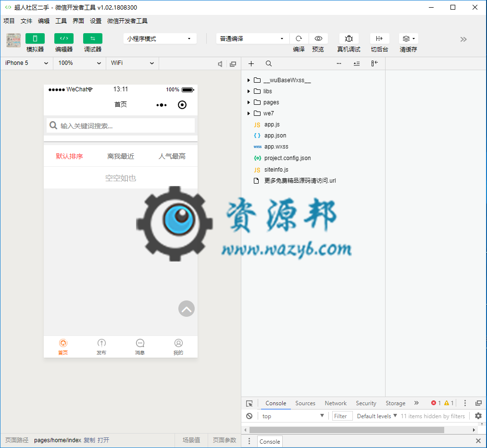Select the 离我最近 sort tab

click(121, 156)
